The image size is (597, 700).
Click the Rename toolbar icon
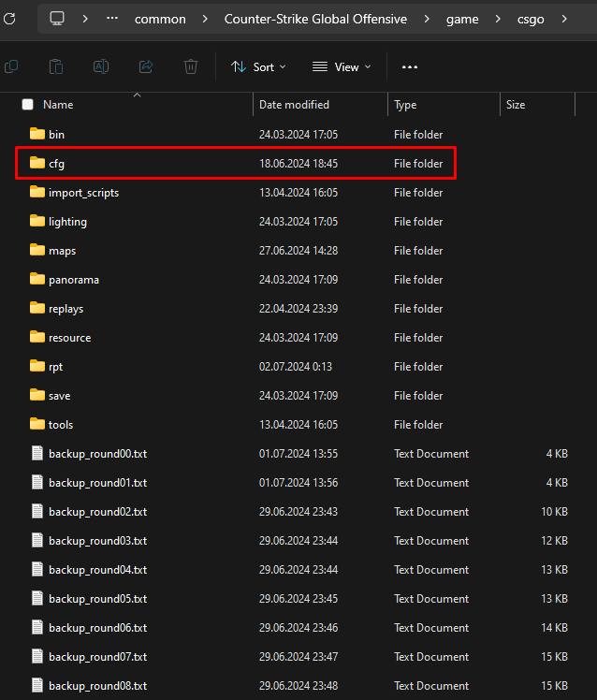101,67
